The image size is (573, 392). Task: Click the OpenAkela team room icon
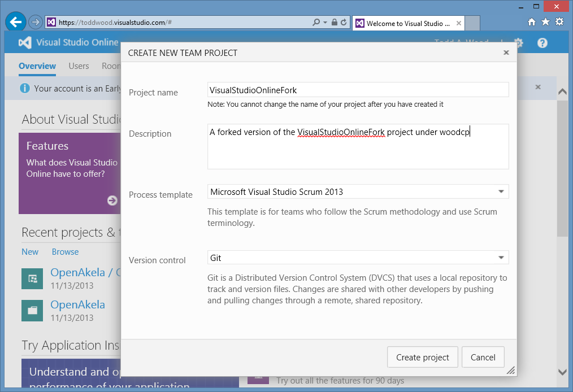(32, 278)
